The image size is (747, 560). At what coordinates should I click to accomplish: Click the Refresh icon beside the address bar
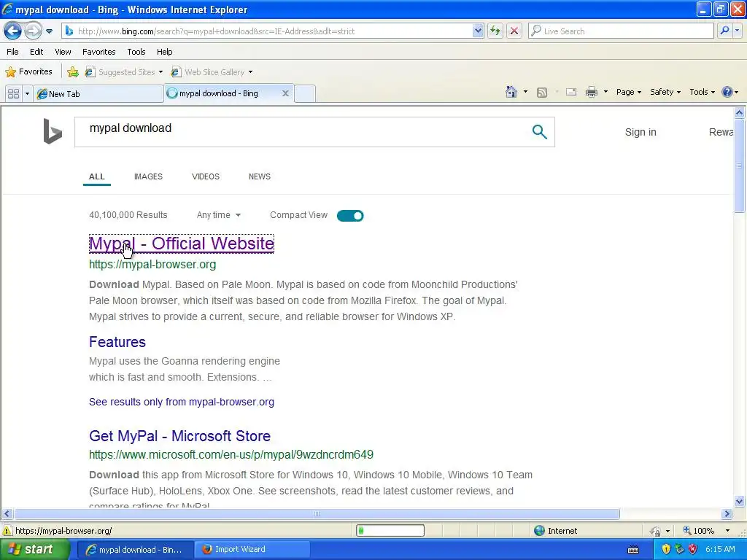[495, 31]
